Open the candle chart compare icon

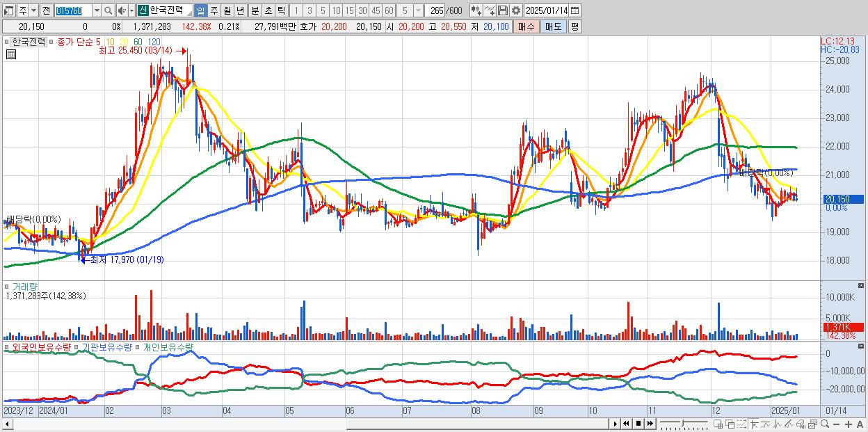[476, 10]
